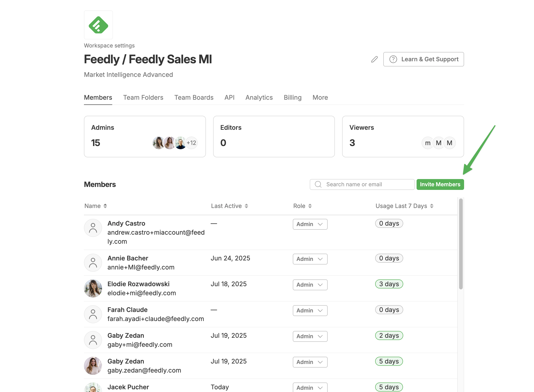Click the Admins summary card
Viewport: 534px width, 392px height.
[x=145, y=137]
